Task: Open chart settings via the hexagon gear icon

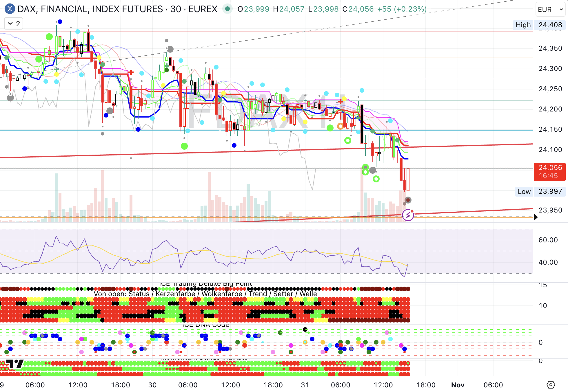Action: 551,385
